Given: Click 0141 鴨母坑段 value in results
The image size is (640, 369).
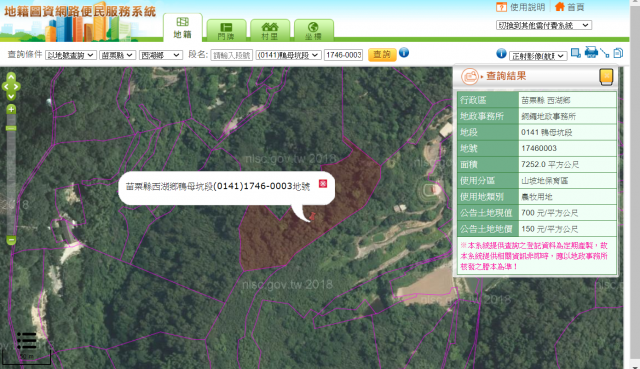Looking at the screenshot, I should tap(547, 132).
